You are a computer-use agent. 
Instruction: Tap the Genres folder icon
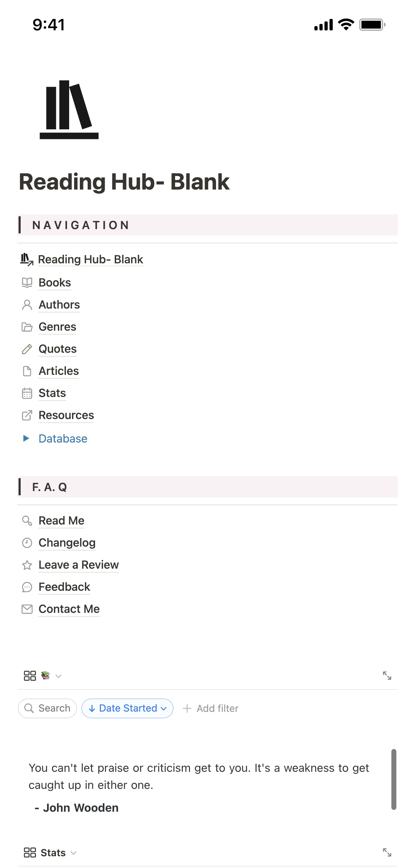(27, 327)
